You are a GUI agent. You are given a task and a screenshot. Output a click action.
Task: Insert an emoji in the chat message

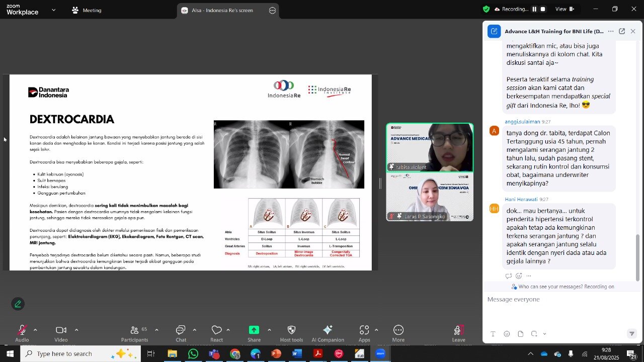507,334
